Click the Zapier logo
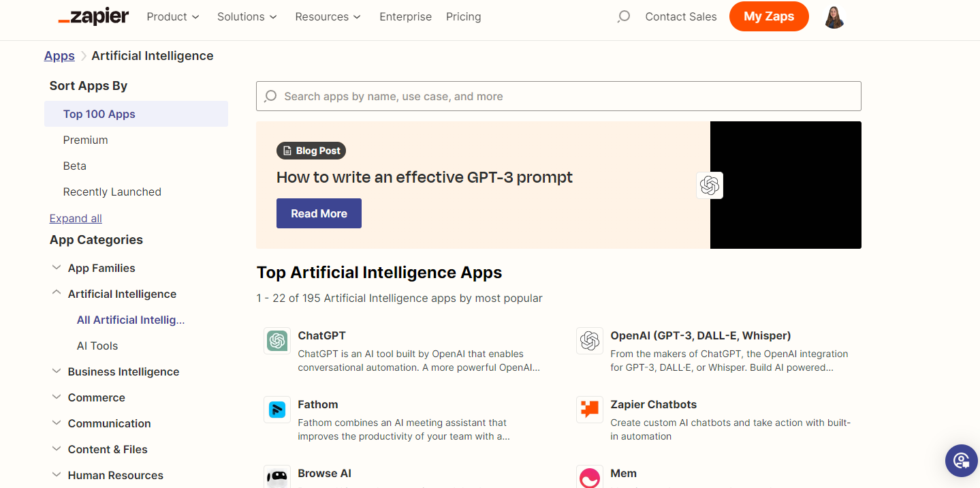Viewport: 980px width, 488px height. [93, 17]
